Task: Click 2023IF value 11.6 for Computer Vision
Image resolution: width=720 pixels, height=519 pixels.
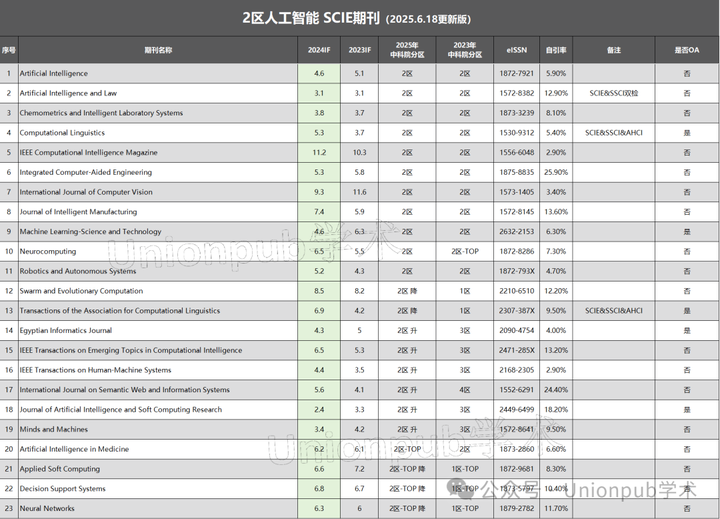Action: pos(360,192)
